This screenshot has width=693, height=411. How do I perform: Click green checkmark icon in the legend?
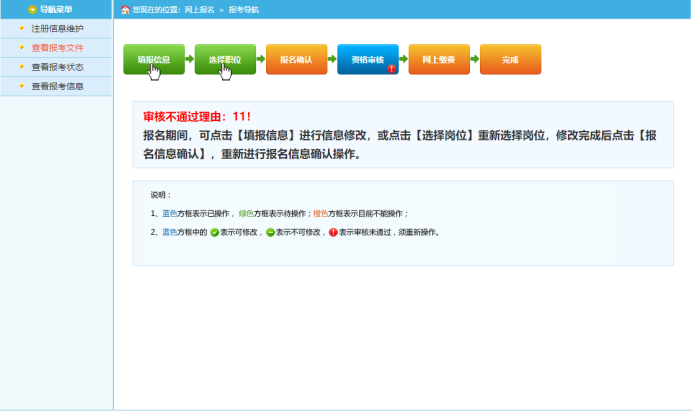click(214, 232)
